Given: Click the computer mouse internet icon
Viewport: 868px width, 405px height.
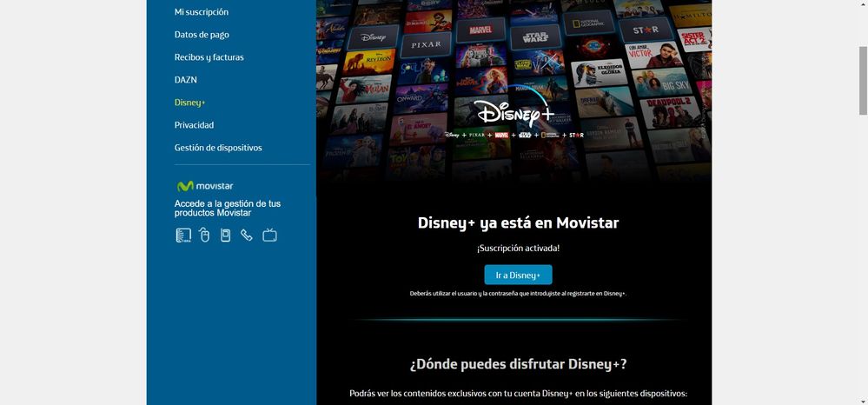Looking at the screenshot, I should pos(205,235).
